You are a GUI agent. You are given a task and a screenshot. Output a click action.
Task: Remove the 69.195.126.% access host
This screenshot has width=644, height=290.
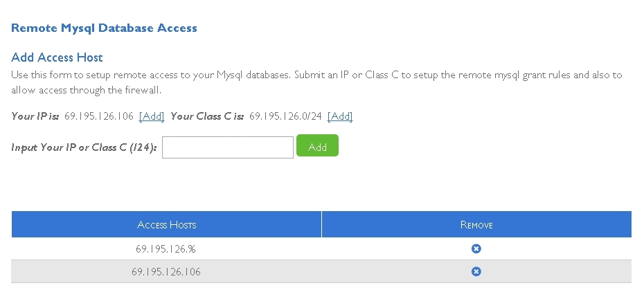pyautogui.click(x=476, y=248)
